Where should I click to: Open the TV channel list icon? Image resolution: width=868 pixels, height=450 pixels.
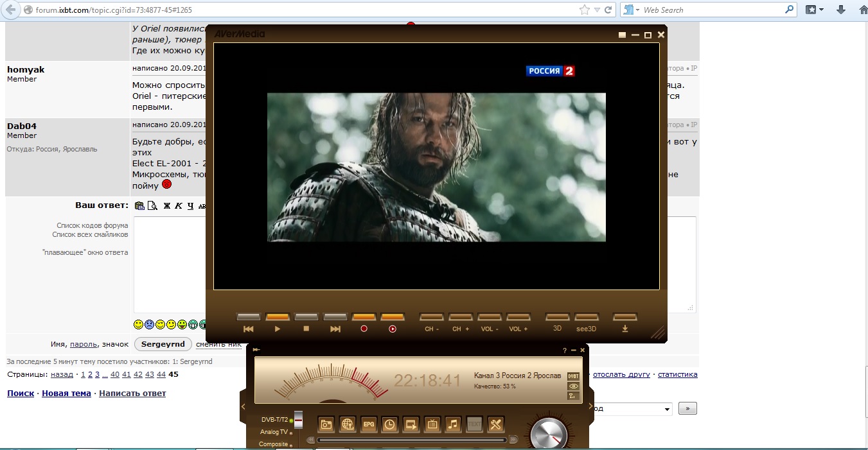[432, 424]
